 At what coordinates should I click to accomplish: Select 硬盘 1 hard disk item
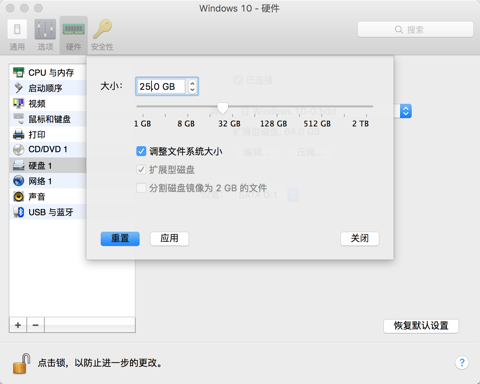pos(48,165)
